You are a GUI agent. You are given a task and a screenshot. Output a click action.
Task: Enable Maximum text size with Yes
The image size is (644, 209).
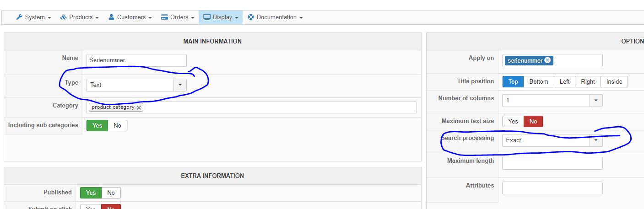click(x=513, y=121)
